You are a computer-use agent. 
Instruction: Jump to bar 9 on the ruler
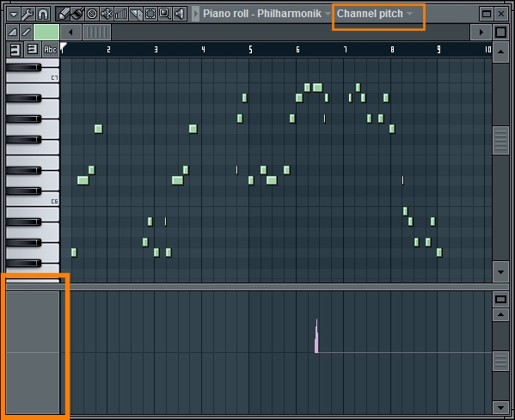coord(438,50)
